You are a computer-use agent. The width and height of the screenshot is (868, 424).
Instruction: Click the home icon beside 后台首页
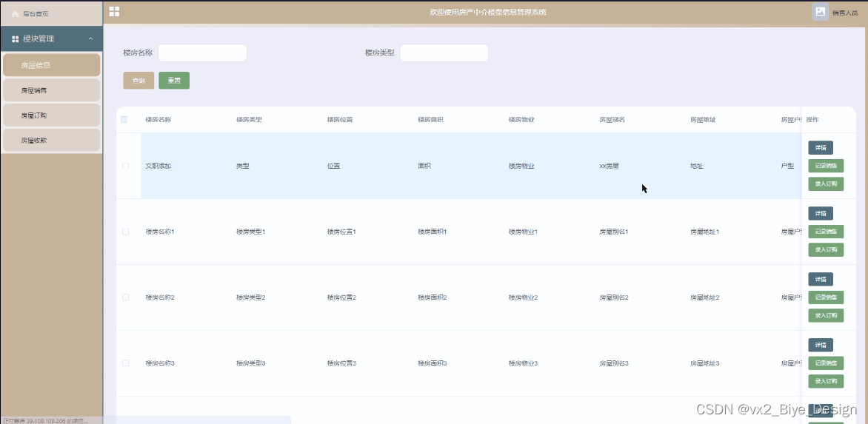click(x=15, y=14)
